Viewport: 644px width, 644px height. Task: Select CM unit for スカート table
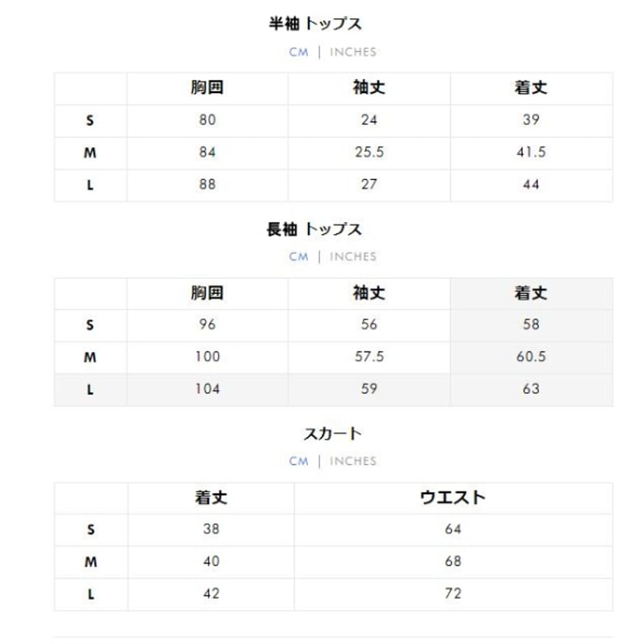pos(299,461)
